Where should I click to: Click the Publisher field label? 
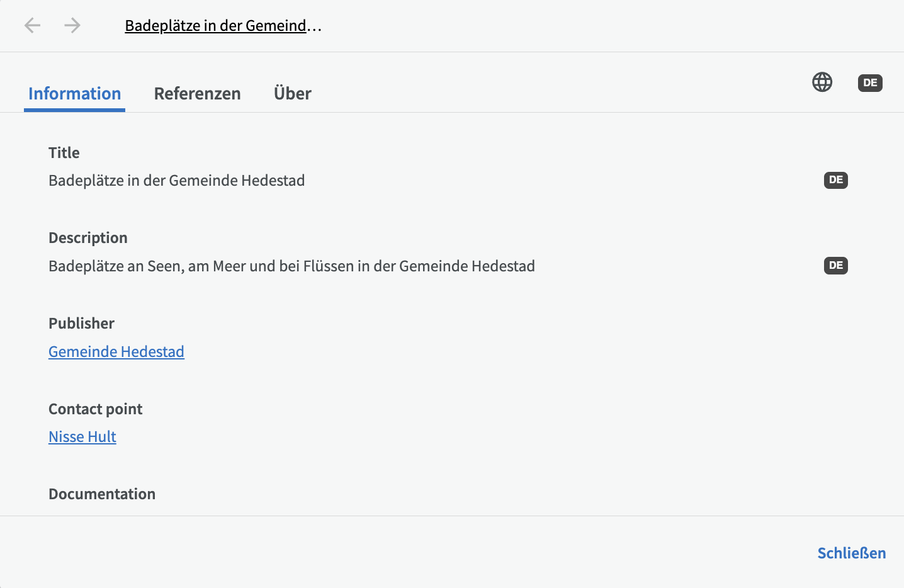click(82, 324)
